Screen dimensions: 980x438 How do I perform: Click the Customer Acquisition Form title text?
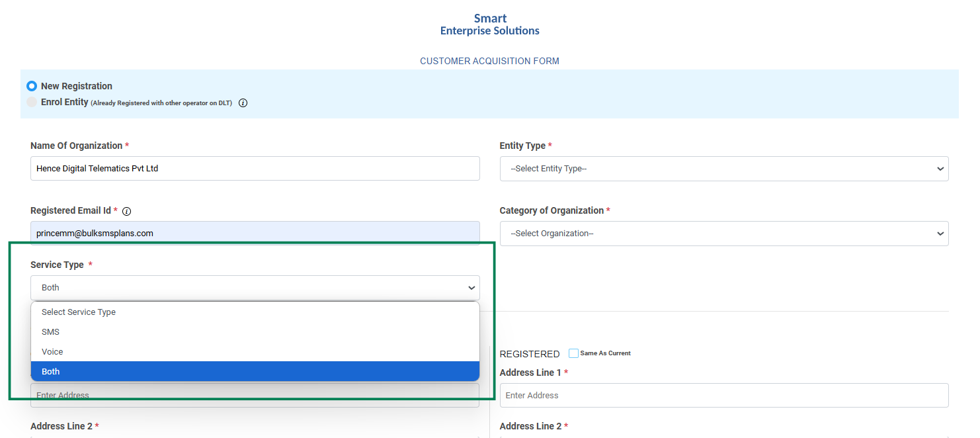(x=490, y=61)
